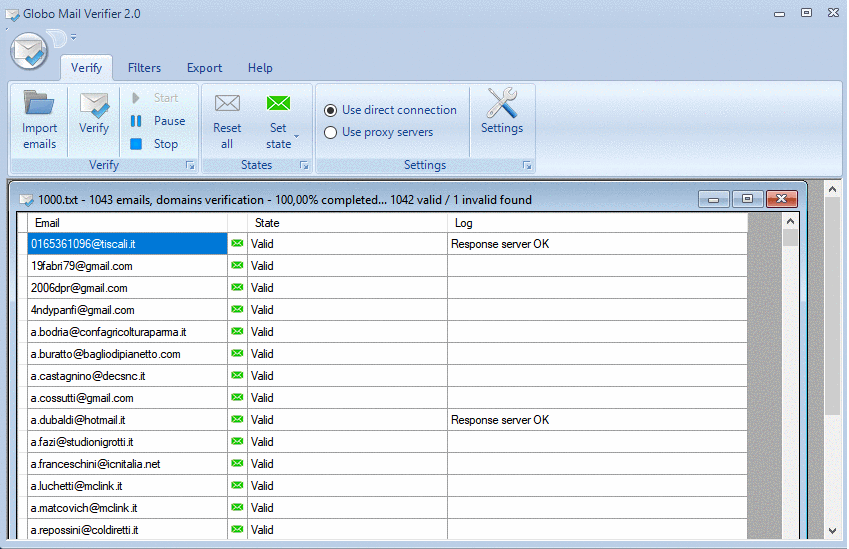Open the States group dialog launcher

coord(304,165)
